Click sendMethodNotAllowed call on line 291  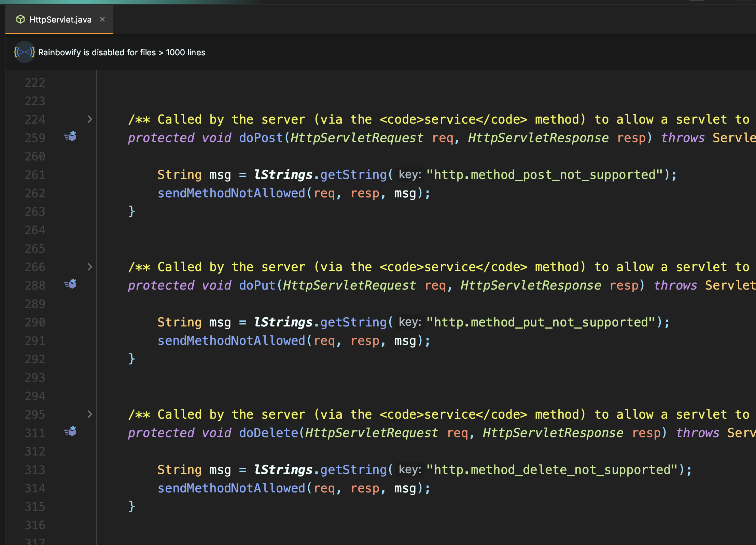(231, 340)
